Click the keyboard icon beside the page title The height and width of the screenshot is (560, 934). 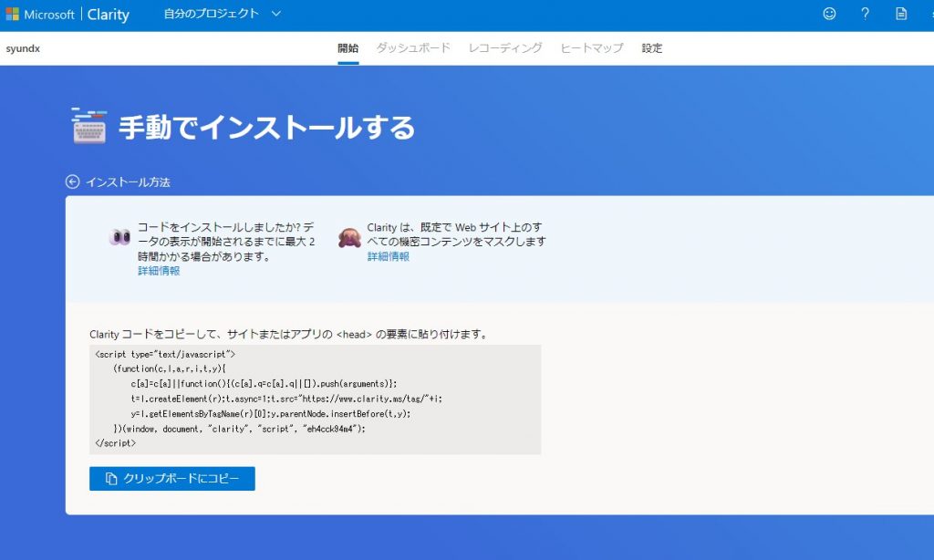tap(89, 126)
